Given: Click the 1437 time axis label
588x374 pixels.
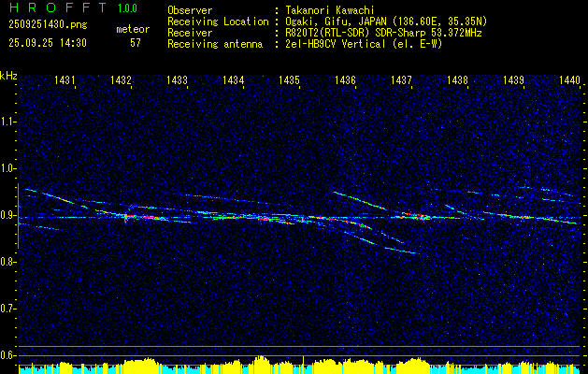Looking at the screenshot, I should pyautogui.click(x=401, y=79).
